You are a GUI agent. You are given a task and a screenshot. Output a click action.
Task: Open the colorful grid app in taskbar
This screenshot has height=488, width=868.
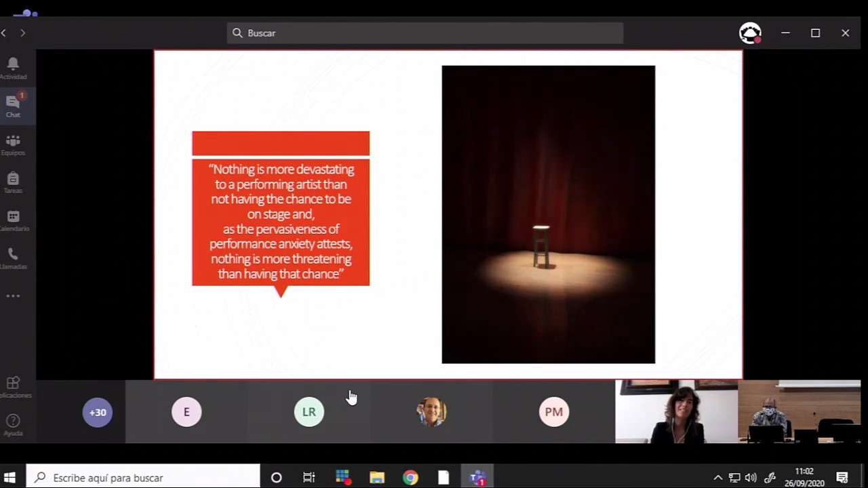(x=342, y=478)
